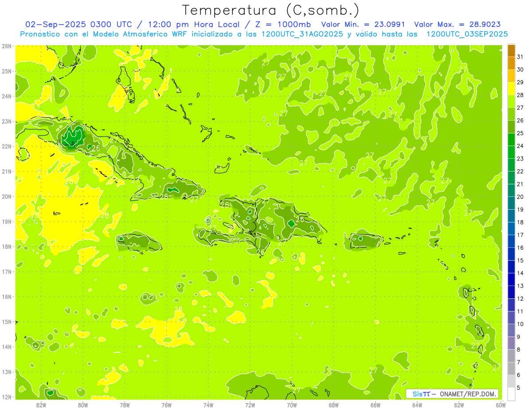Click the 16N latitude axis label
The width and height of the screenshot is (532, 411).
[7, 297]
